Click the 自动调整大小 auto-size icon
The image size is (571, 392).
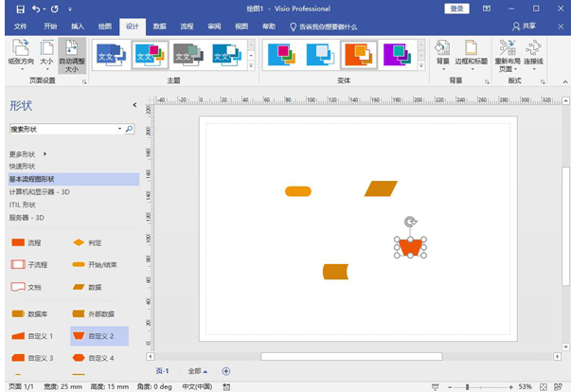(71, 49)
